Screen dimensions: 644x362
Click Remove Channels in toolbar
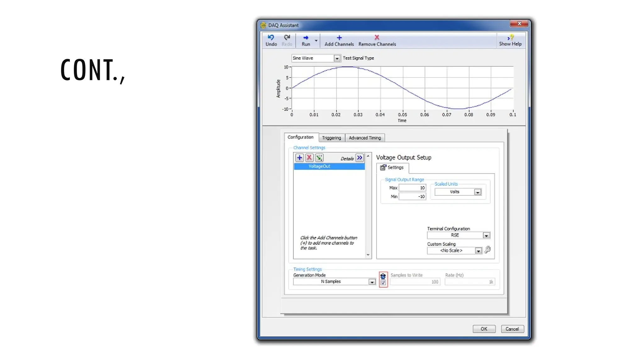point(377,40)
